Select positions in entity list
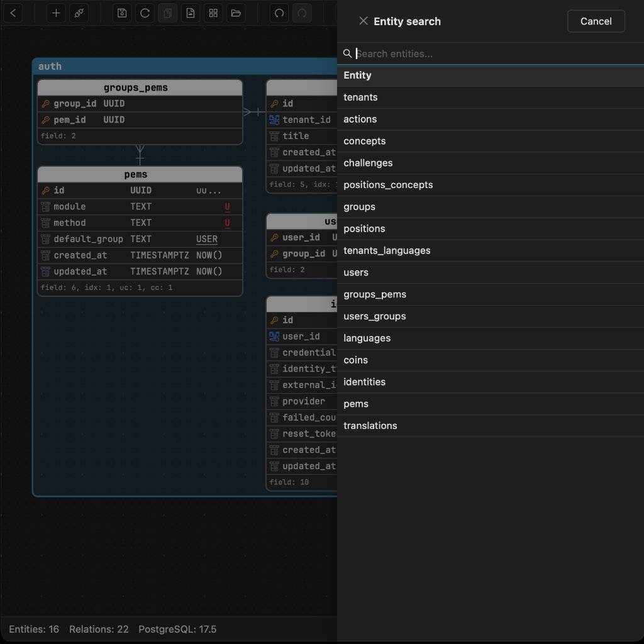This screenshot has width=644, height=644. point(491,229)
